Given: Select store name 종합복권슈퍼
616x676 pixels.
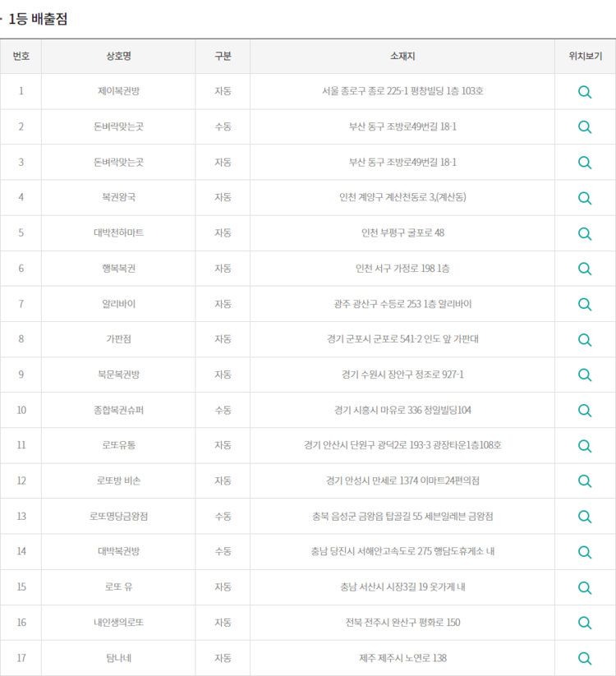Looking at the screenshot, I should coord(118,410).
